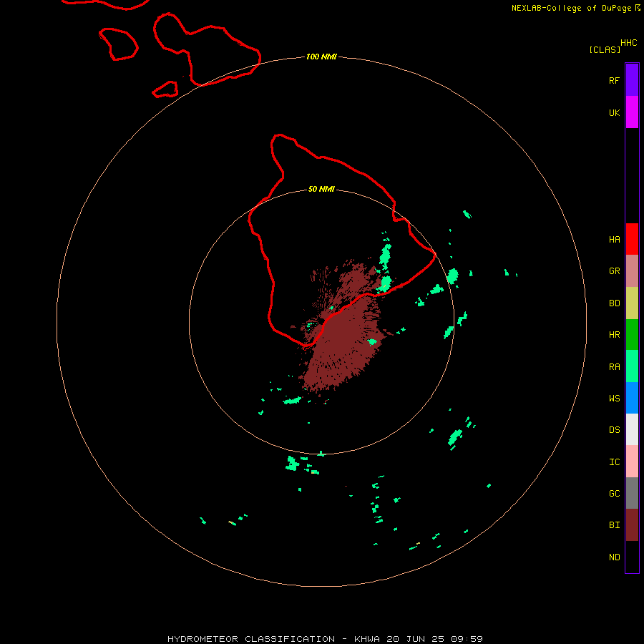This screenshot has width=644, height=644.
Task: Click the HR legend label
Action: pyautogui.click(x=614, y=335)
